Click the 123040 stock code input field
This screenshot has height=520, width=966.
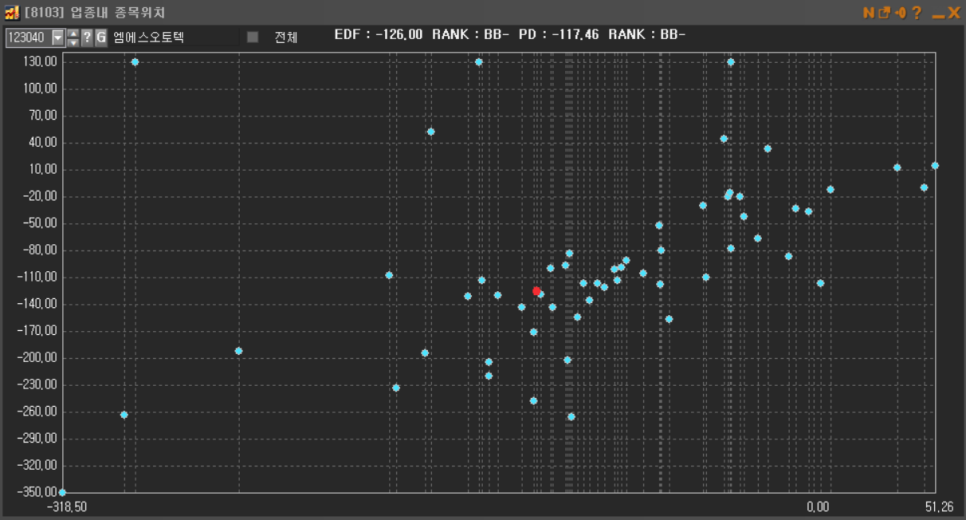point(28,38)
